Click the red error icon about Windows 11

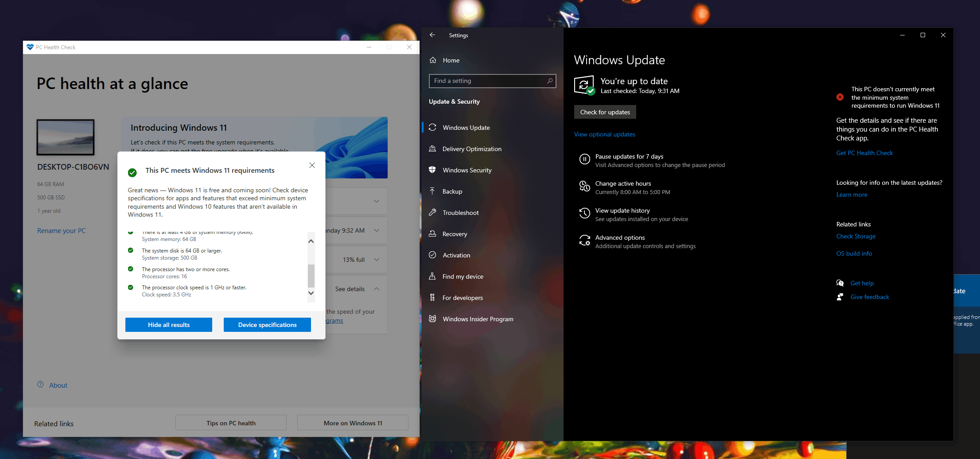point(840,97)
